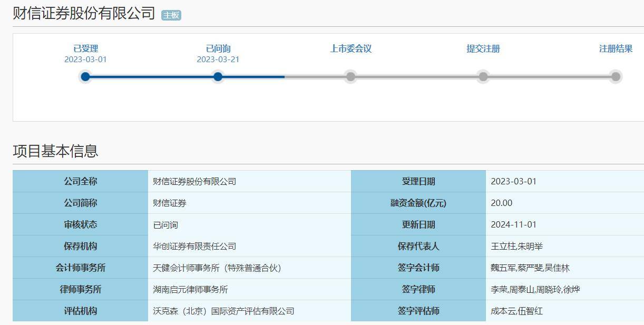This screenshot has height=325, width=644.
Task: Select 天健会计师事务所（特殊普通合伙） value
Action: (218, 268)
